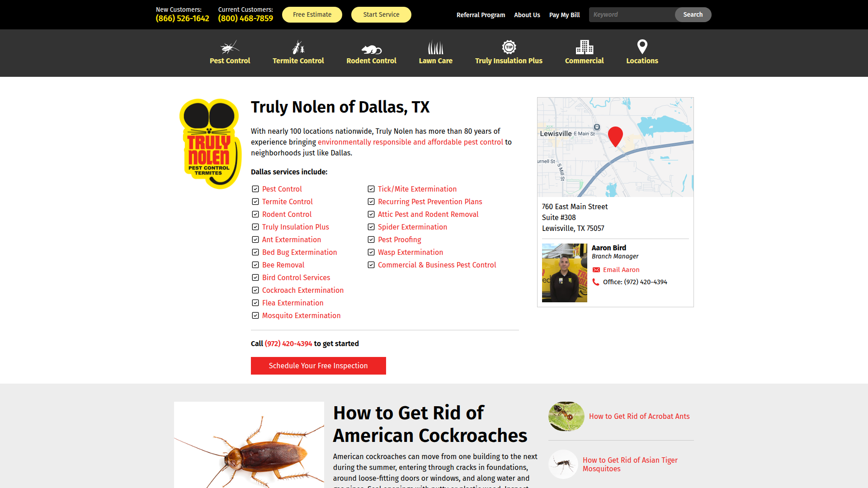Viewport: 868px width, 488px height.
Task: Open the Attic Pest and Rodent Removal link
Action: coord(428,214)
